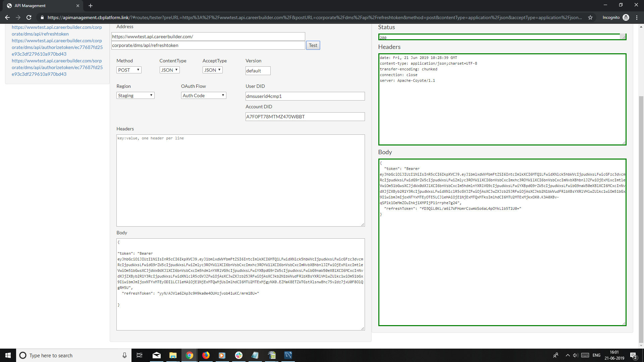Open the touch keyboard tray icon

pos(585,355)
